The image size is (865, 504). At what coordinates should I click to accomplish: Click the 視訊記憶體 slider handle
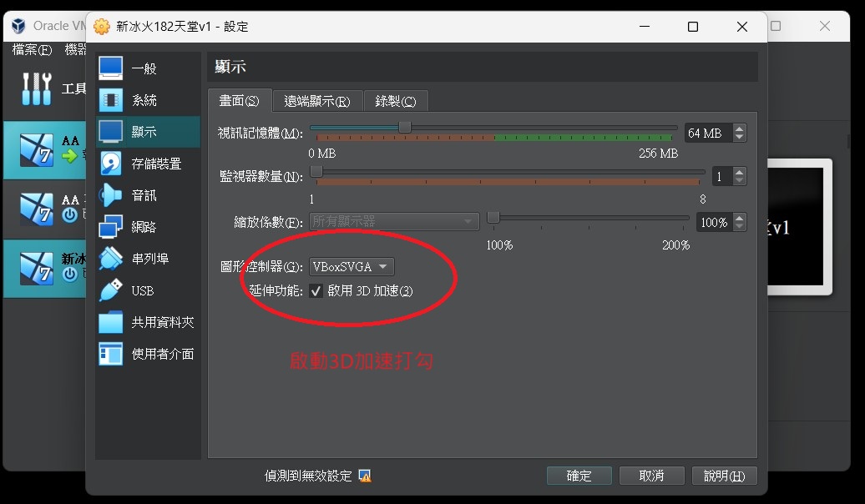pos(405,127)
